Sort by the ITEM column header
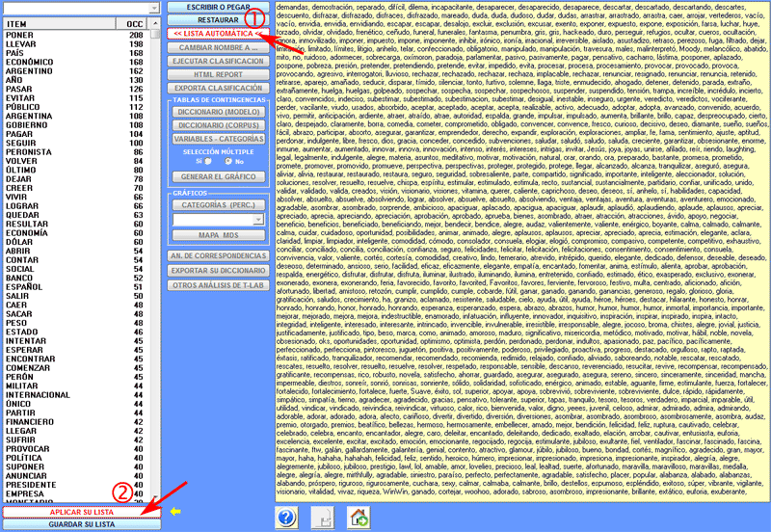Screen dimensions: 771x532 click(x=60, y=23)
